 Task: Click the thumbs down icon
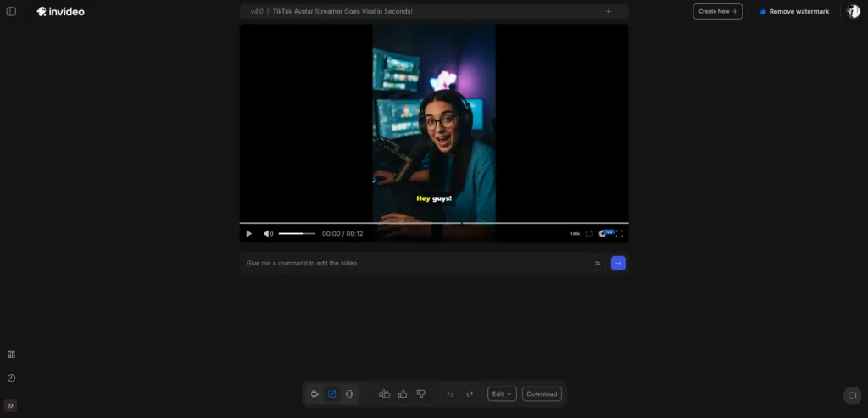420,393
